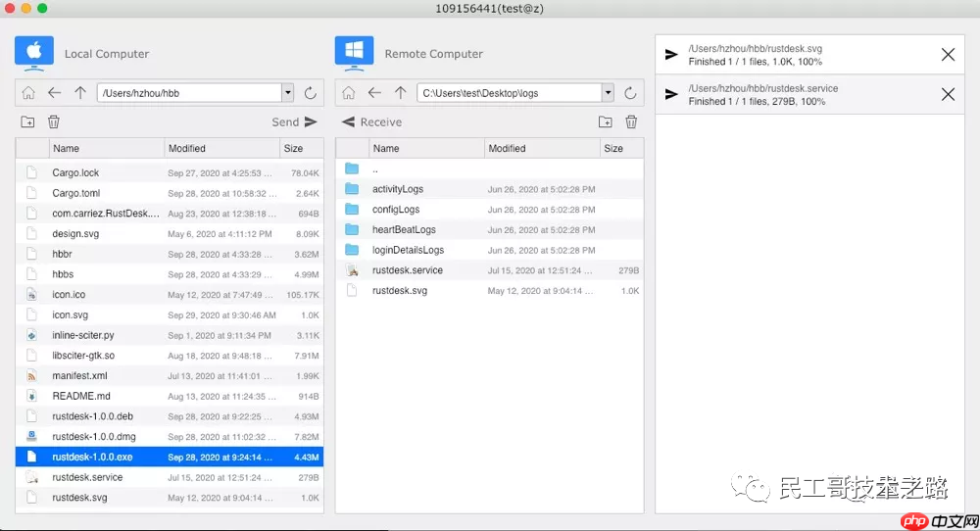Viewport: 980px width, 531px height.
Task: Click the remote path input field
Action: (x=510, y=93)
